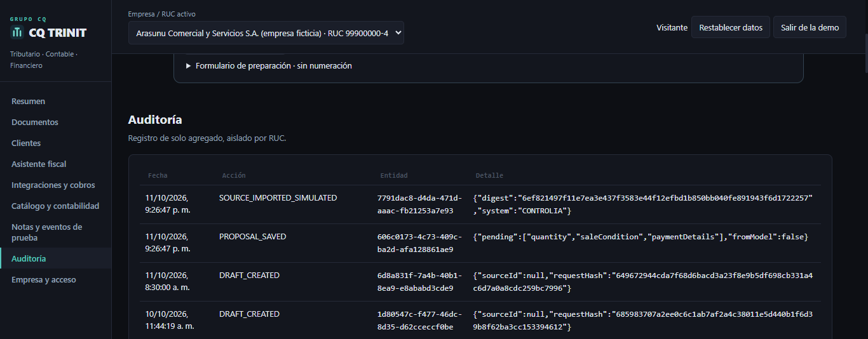Viewport: 868px width, 339px height.
Task: Click the Tributario · Contable · Financiero tagline
Action: click(x=44, y=60)
